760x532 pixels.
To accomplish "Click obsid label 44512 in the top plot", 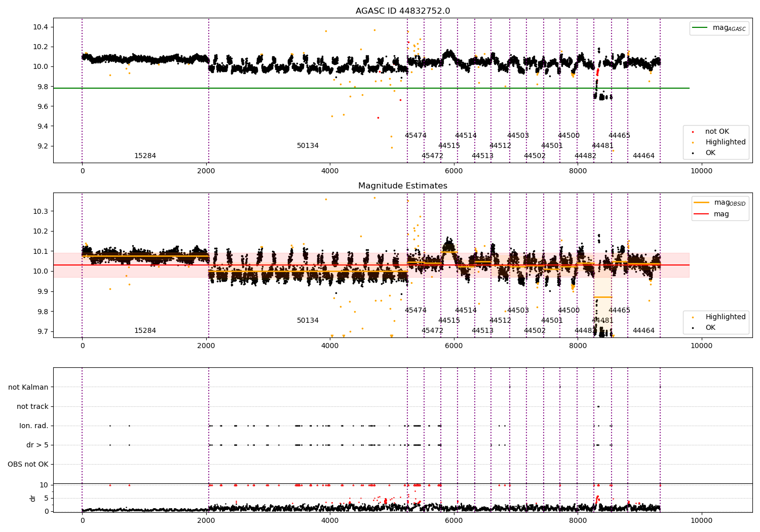I will pos(500,146).
